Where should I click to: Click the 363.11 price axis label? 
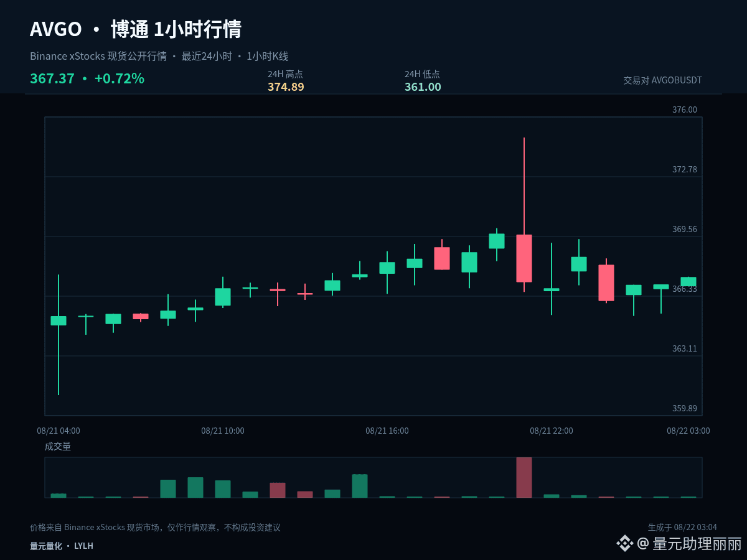click(685, 348)
